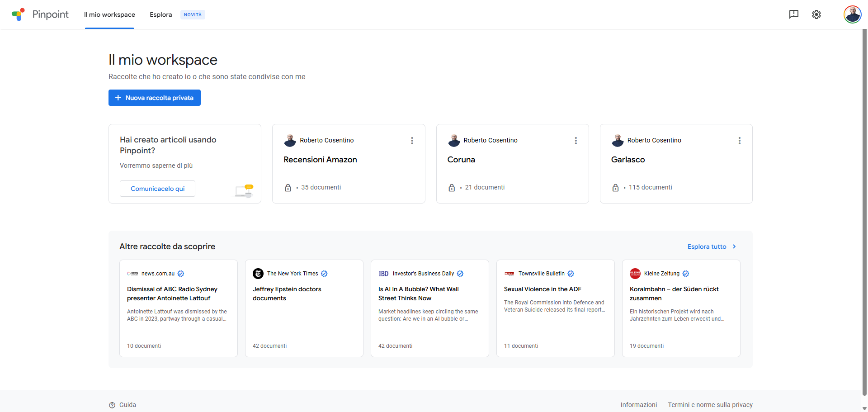This screenshot has width=868, height=412.
Task: Open the user account avatar
Action: coord(852,14)
